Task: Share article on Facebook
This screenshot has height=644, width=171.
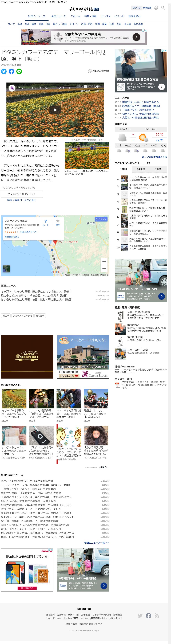Action: click(11, 71)
